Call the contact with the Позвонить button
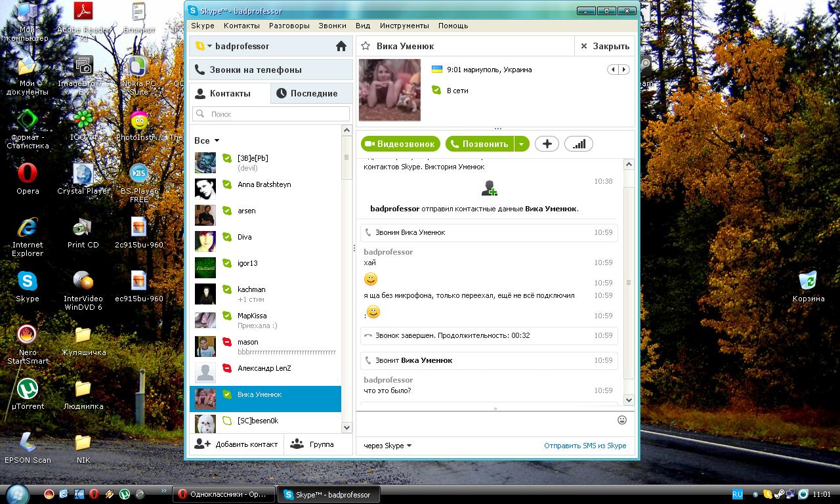 pos(480,144)
